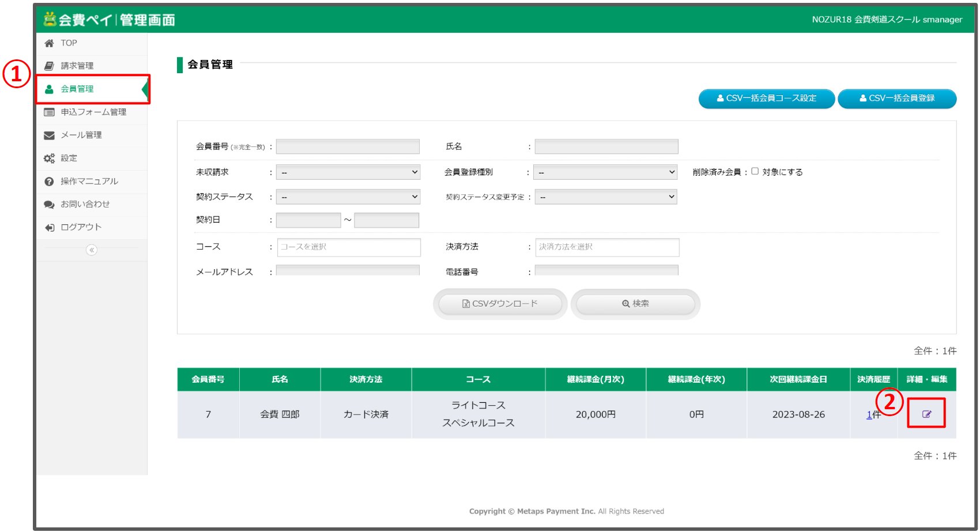Click the お問い合わせ chat bubble icon

click(50, 204)
